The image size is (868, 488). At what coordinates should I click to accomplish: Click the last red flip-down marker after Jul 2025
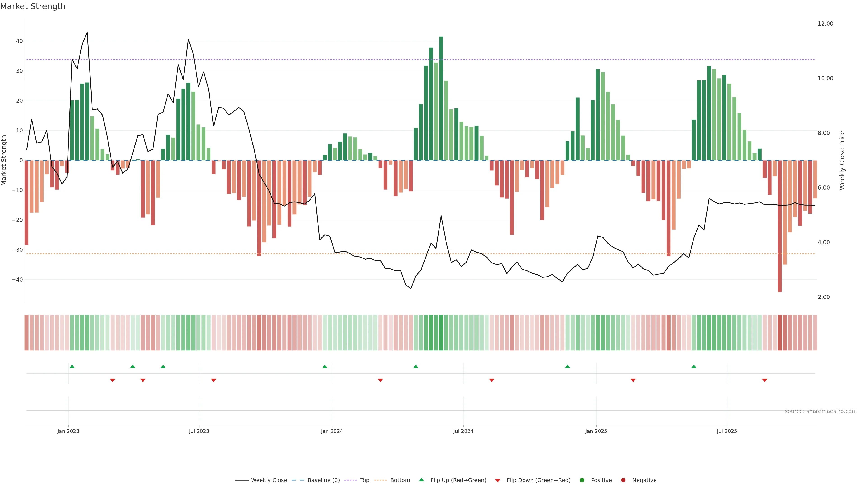[x=764, y=380]
